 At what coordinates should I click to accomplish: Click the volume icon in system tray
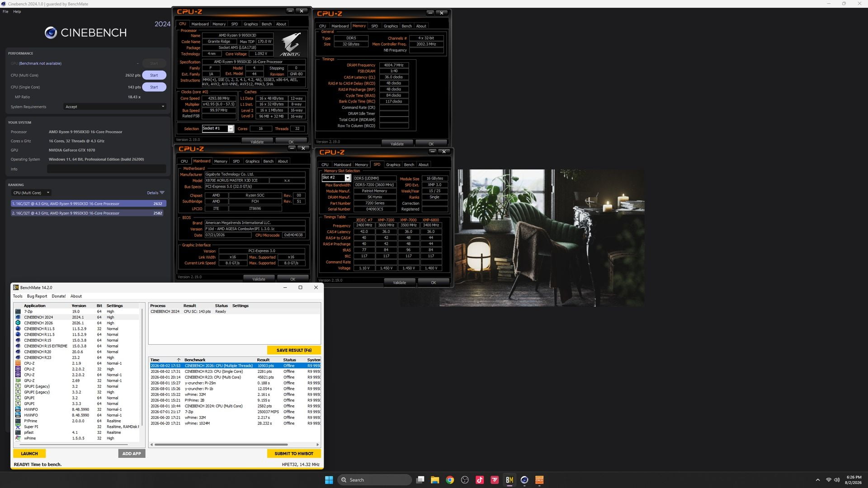(837, 480)
